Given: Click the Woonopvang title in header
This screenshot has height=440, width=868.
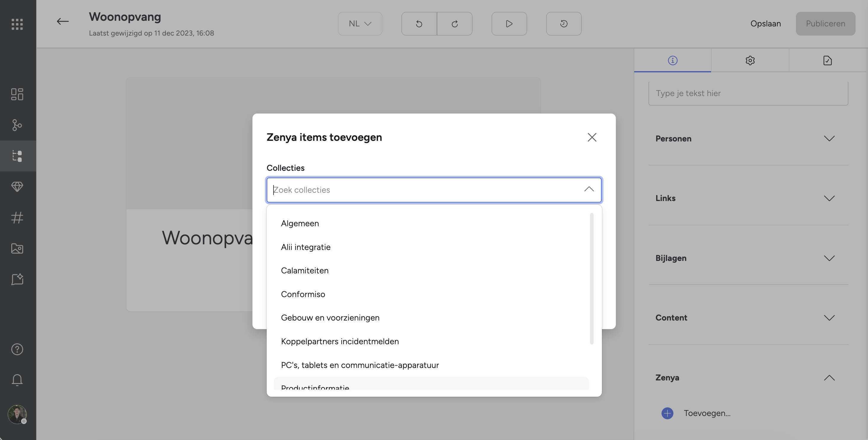Looking at the screenshot, I should (125, 17).
